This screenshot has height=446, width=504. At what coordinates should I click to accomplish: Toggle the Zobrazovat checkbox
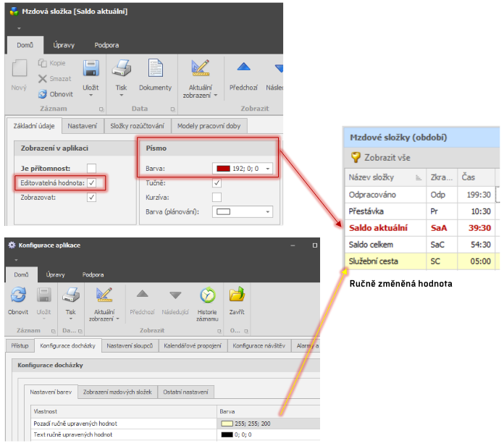click(92, 197)
